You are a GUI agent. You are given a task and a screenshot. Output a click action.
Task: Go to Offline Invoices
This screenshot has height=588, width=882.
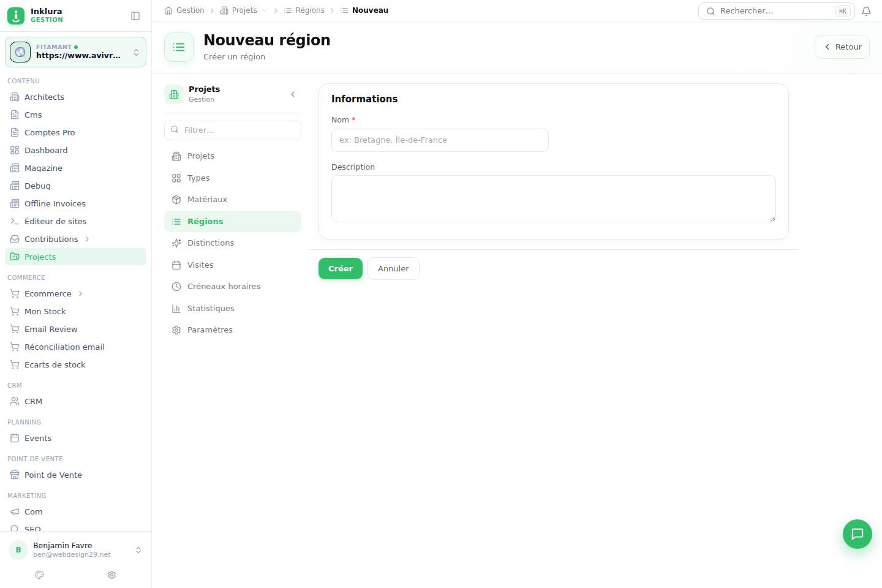click(76, 204)
